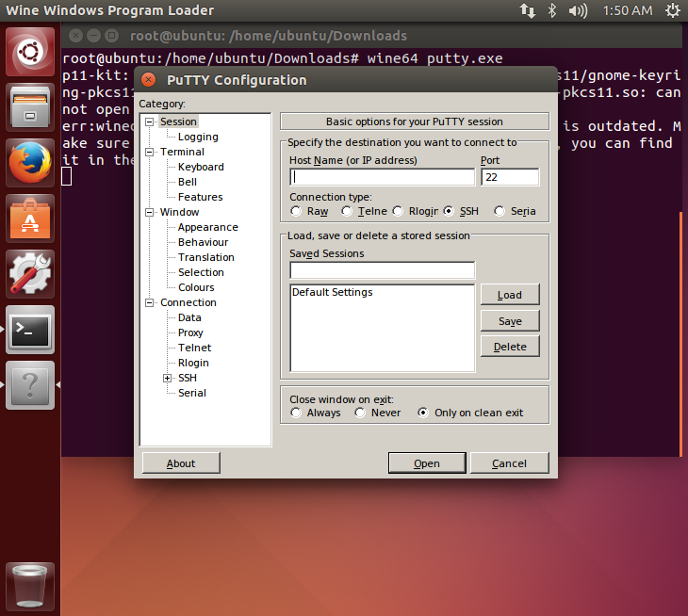Viewport: 688px width, 616px height.
Task: Focus the Saved Sessions text field
Action: click(x=383, y=270)
